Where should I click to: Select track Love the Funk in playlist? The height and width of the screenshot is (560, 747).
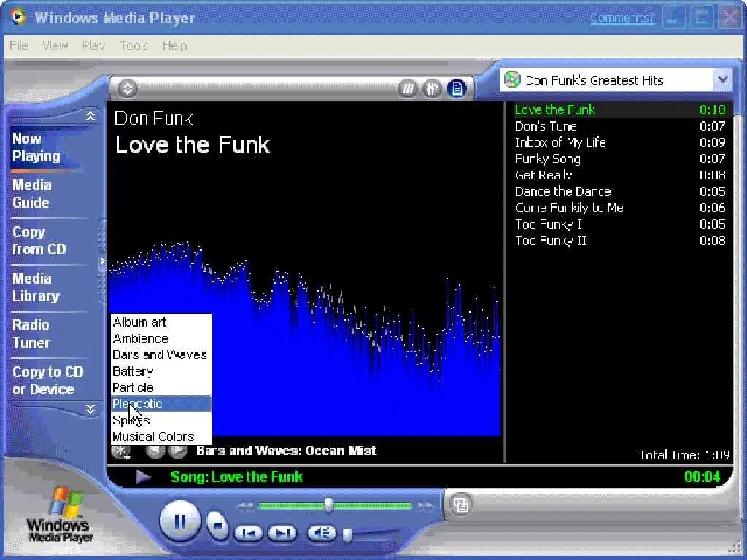click(620, 110)
